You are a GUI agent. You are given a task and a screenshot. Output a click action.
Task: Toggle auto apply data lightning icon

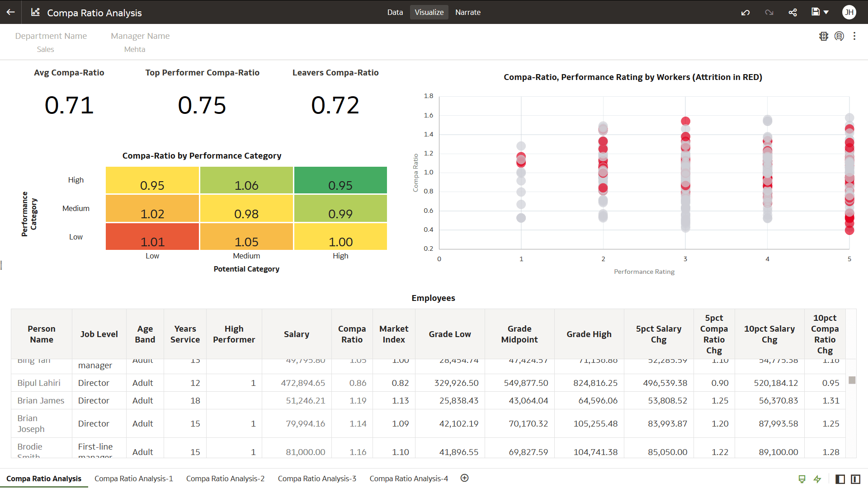[x=817, y=479]
